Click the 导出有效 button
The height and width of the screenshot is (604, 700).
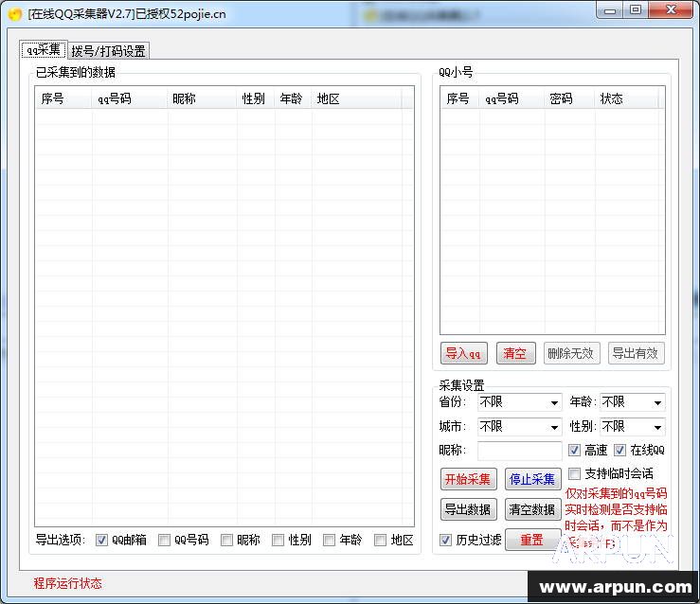pyautogui.click(x=637, y=353)
